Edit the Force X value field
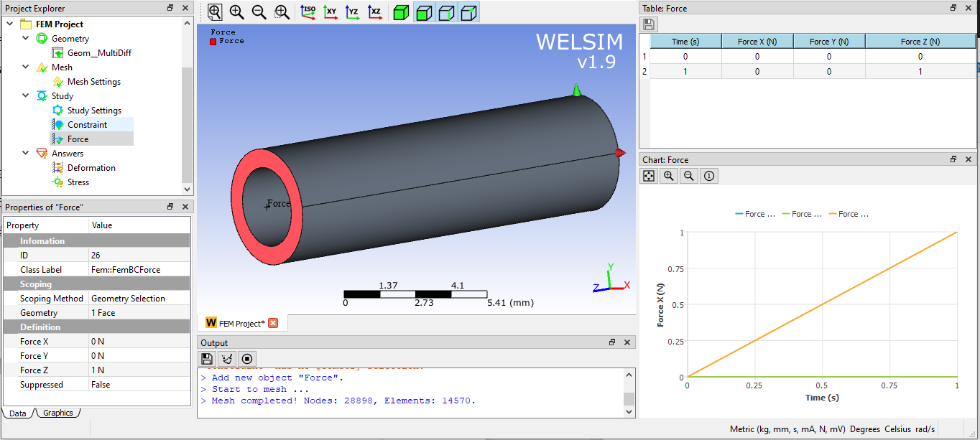Viewport: 980px width, 440px height. pyautogui.click(x=139, y=342)
